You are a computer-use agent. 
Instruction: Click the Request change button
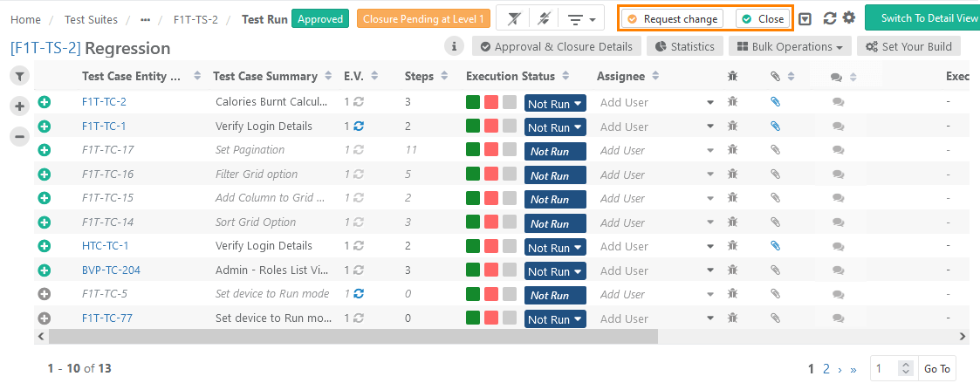pos(673,18)
